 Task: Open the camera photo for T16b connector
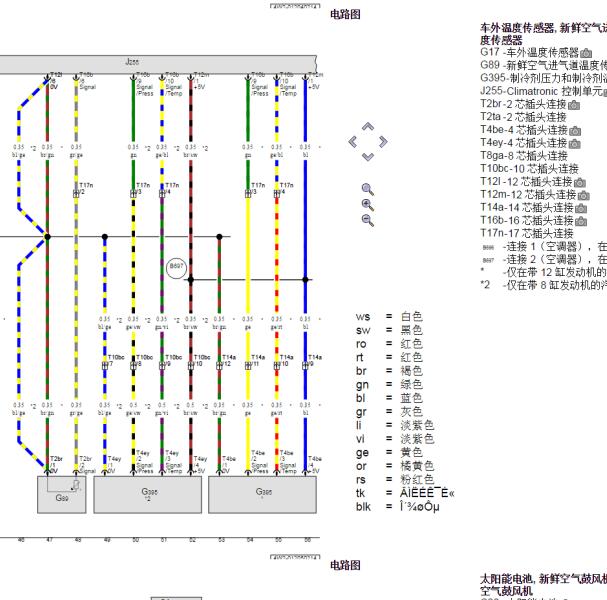[581, 221]
